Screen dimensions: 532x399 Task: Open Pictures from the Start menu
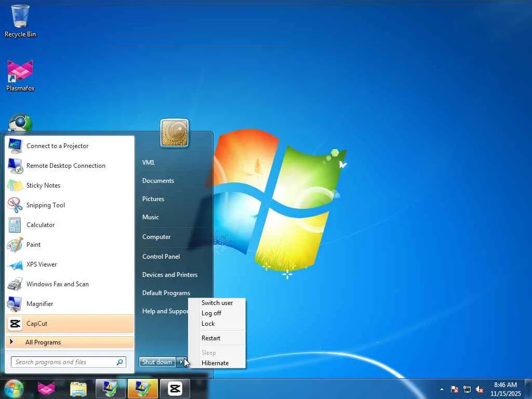coord(153,199)
